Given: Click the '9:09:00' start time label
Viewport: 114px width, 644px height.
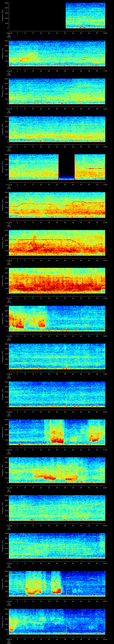Looking at the screenshot, I should pyautogui.click(x=9, y=33).
